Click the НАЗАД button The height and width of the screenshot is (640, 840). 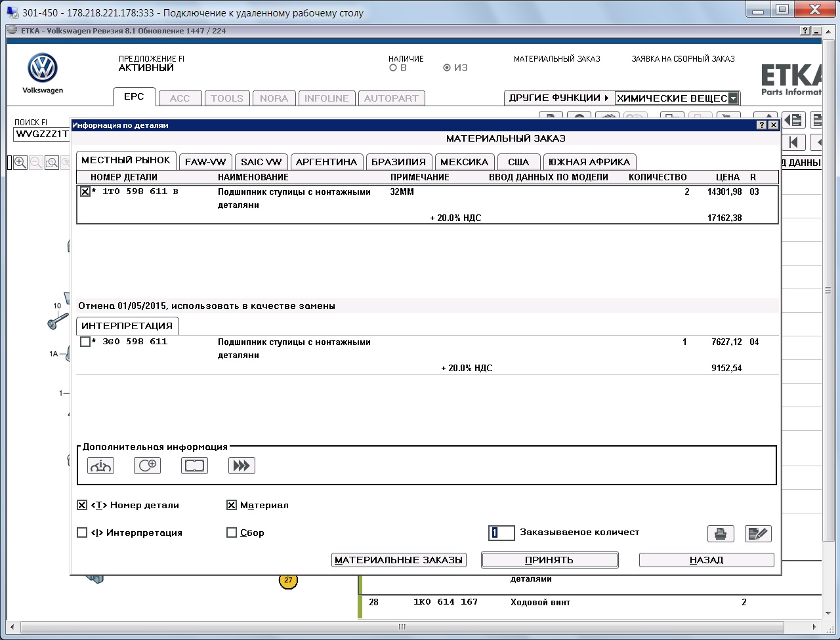point(707,560)
